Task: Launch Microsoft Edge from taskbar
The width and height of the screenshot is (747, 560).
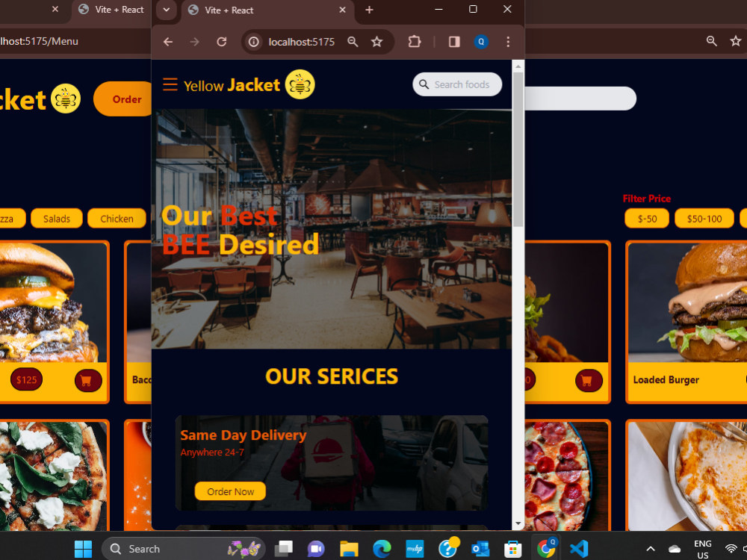Action: 382,549
